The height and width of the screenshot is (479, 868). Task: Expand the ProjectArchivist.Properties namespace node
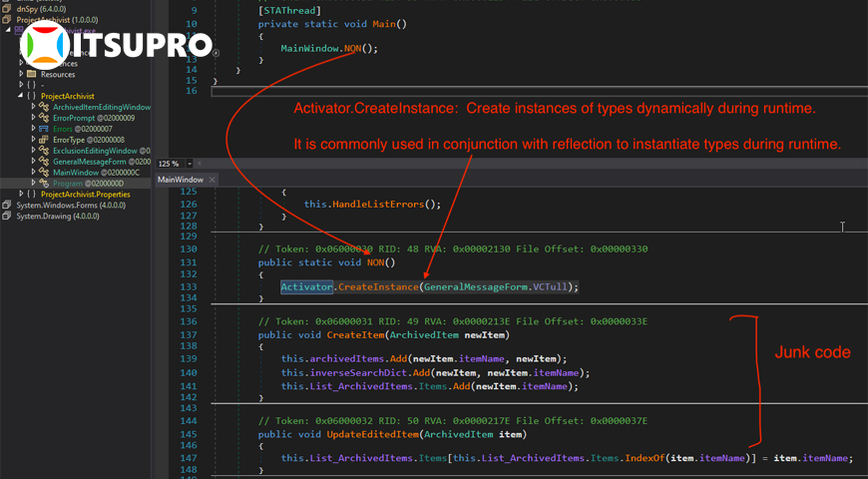pyautogui.click(x=22, y=194)
